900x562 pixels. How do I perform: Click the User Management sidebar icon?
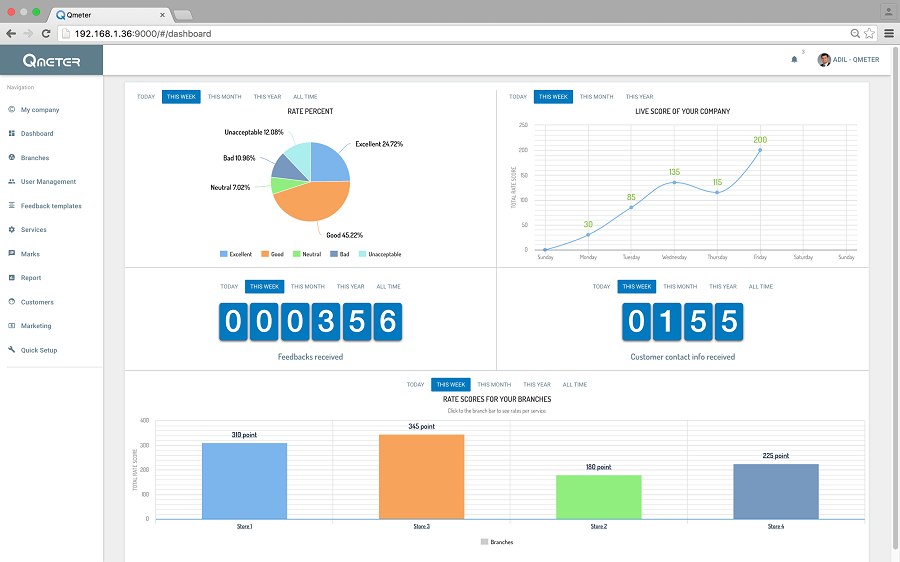pos(11,182)
